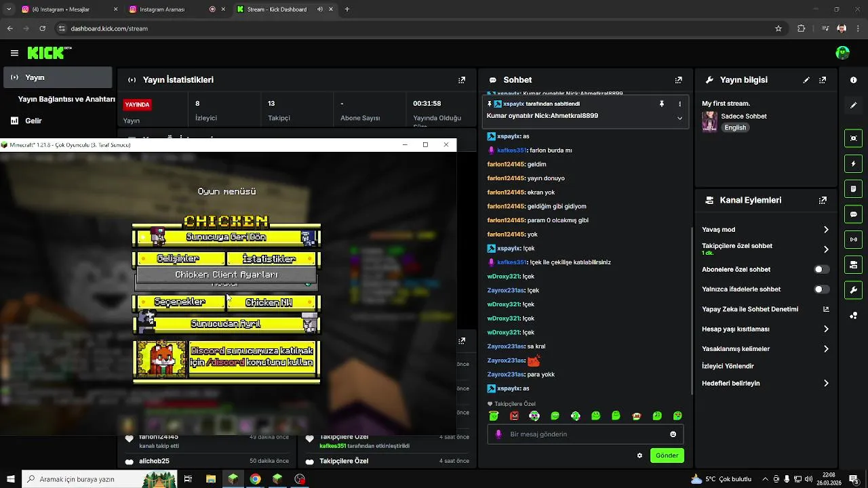868x488 pixels.
Task: Pop out the Sohbet chat panel
Action: point(678,80)
